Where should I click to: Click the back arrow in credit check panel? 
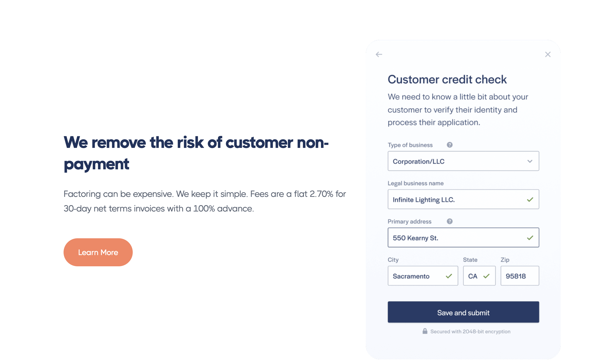pyautogui.click(x=379, y=54)
